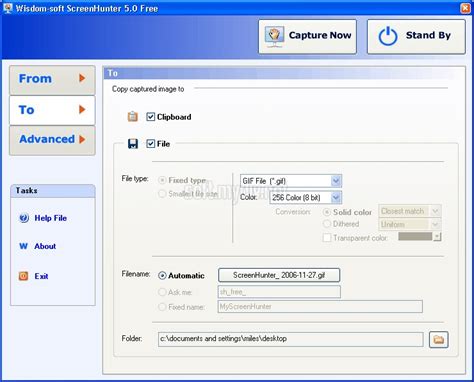This screenshot has width=474, height=382.
Task: Open the Uniform dither dropdown
Action: [410, 224]
